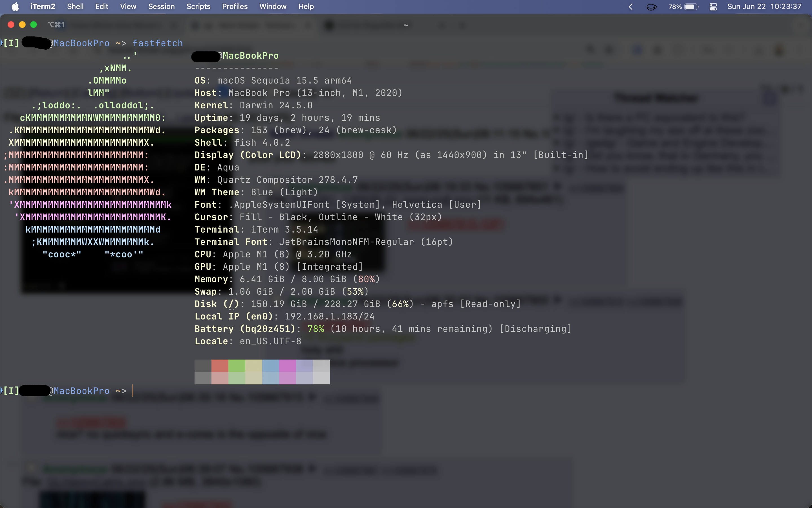The height and width of the screenshot is (508, 812).
Task: Click the darker green palette block
Action: tap(237, 365)
